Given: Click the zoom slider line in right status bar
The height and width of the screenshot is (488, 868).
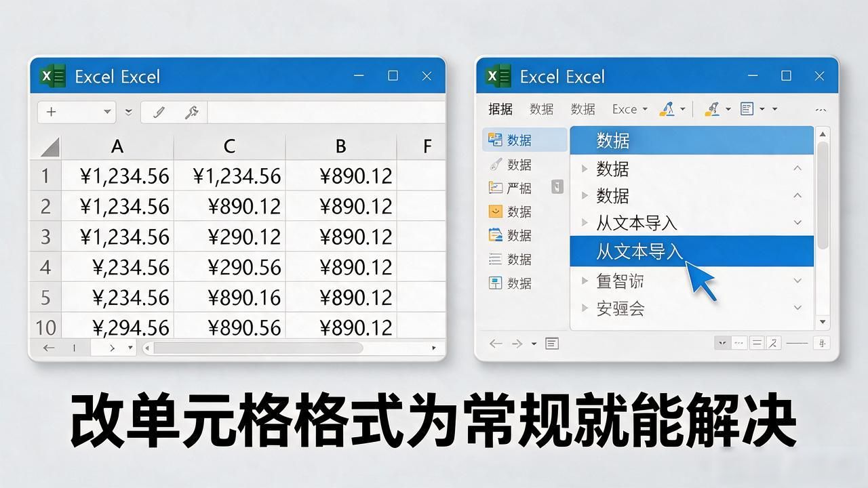Looking at the screenshot, I should tap(797, 344).
